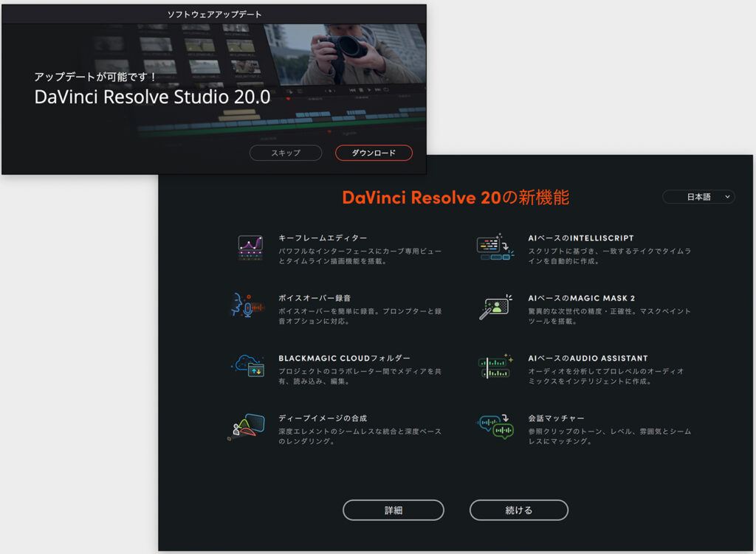Image resolution: width=756 pixels, height=554 pixels.
Task: Click the Keyframe Editor feature icon
Action: point(250,248)
